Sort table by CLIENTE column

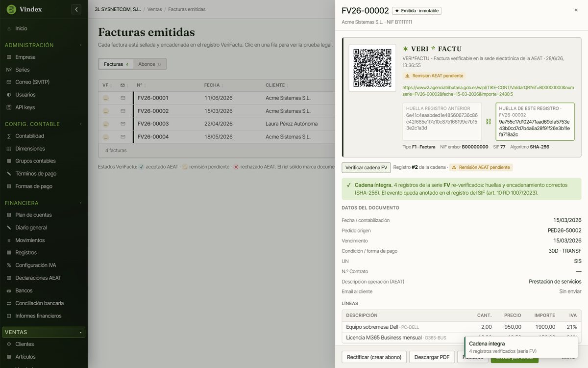pos(277,85)
